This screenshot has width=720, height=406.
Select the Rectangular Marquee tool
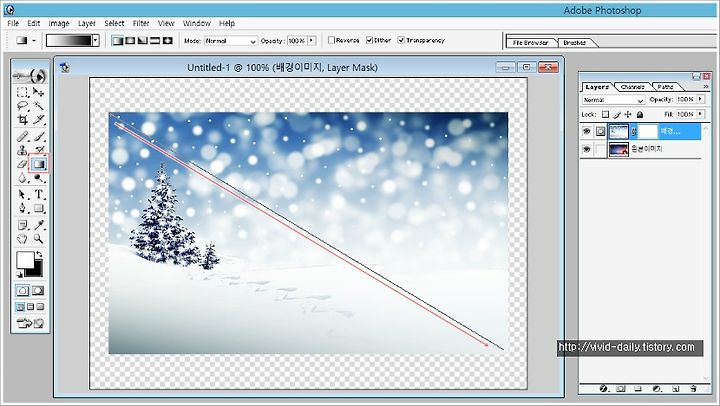[22, 92]
